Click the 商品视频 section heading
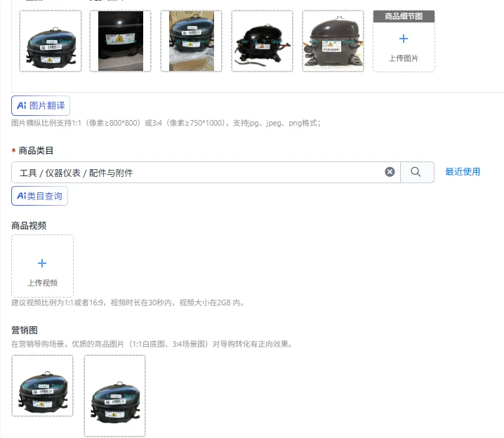Image resolution: width=504 pixels, height=438 pixels. (29, 225)
